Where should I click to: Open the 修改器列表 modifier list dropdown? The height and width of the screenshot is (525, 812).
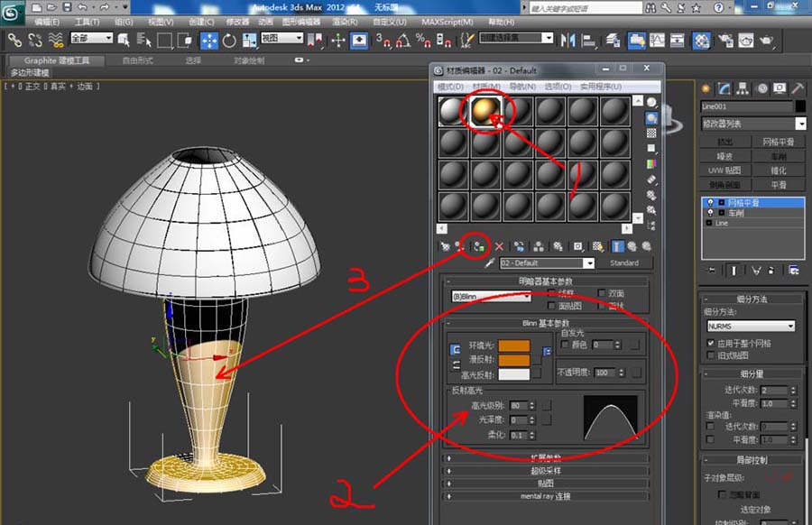coord(800,124)
